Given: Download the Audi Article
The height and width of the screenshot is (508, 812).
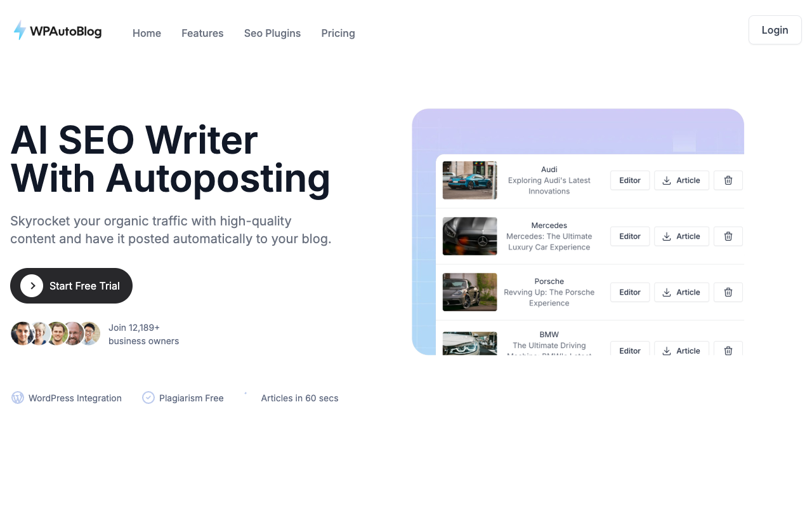Looking at the screenshot, I should 681,180.
